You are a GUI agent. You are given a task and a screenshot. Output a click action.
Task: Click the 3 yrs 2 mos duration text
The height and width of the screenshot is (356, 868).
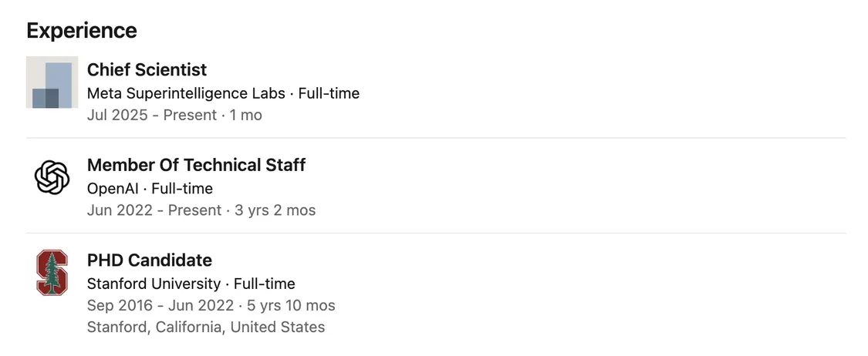(275, 210)
